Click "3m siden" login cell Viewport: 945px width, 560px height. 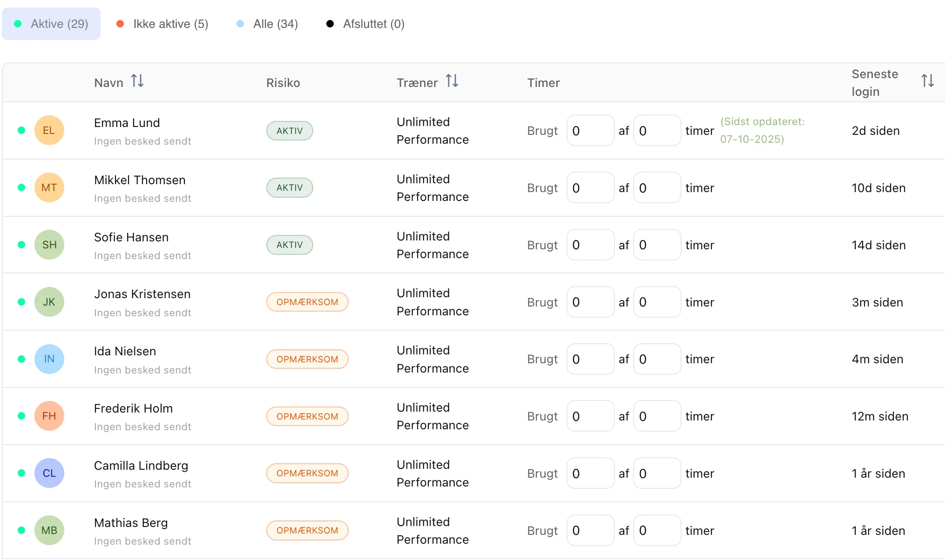coord(877,302)
